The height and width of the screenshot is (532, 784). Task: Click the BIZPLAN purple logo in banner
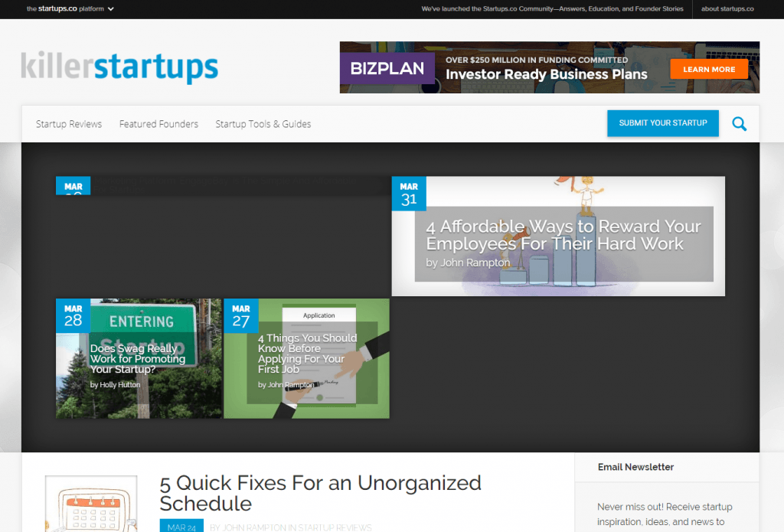click(x=387, y=68)
